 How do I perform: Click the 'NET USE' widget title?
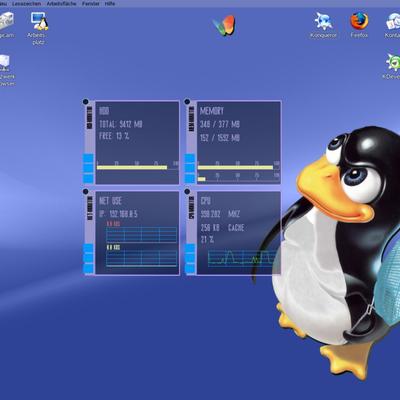pyautogui.click(x=111, y=201)
